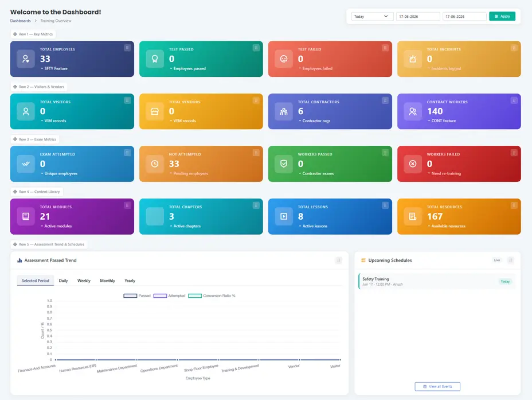The width and height of the screenshot is (532, 400).
Task: Click the Row 1 — Key Metrics label
Action: click(x=33, y=34)
